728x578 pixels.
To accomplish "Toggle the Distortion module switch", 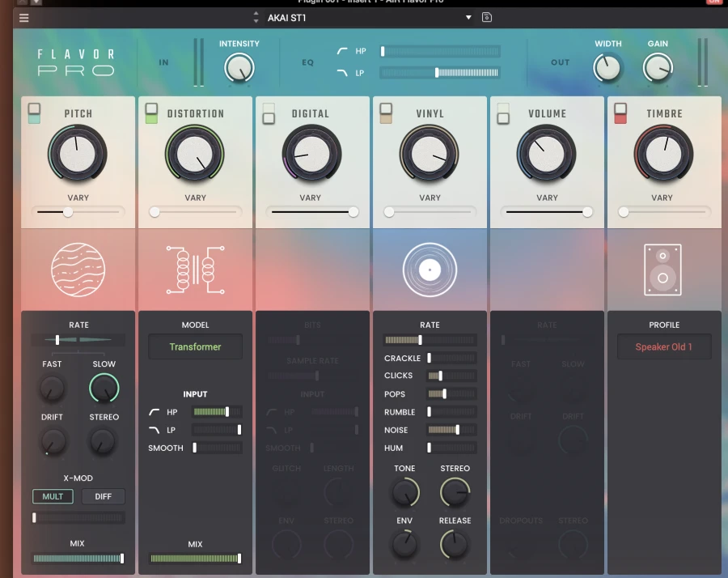I will (x=151, y=113).
